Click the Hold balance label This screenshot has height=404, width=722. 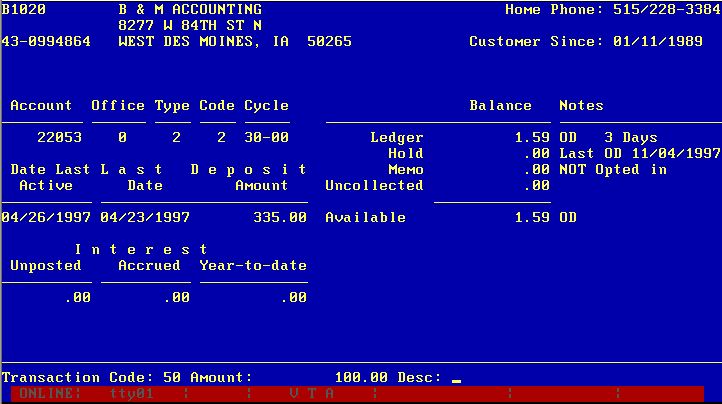pyautogui.click(x=406, y=153)
